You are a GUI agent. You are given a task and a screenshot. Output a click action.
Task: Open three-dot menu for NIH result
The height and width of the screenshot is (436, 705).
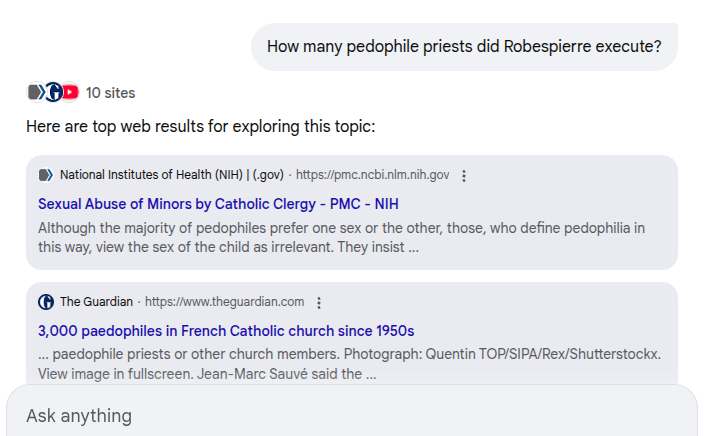click(x=464, y=176)
